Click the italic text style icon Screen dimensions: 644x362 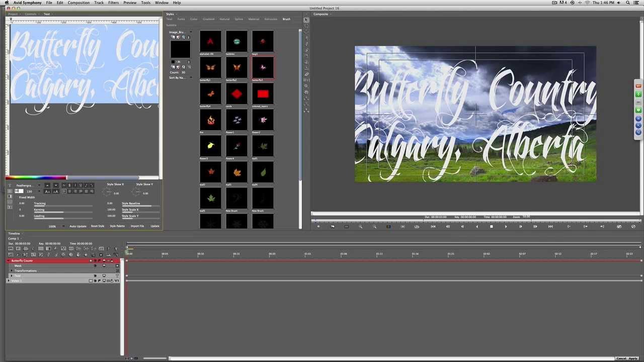75,186
